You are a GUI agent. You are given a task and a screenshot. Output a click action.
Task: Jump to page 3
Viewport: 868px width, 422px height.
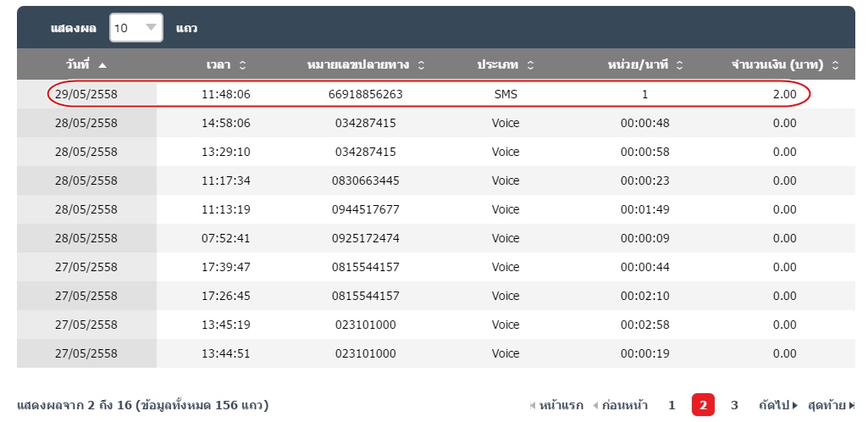click(x=734, y=405)
